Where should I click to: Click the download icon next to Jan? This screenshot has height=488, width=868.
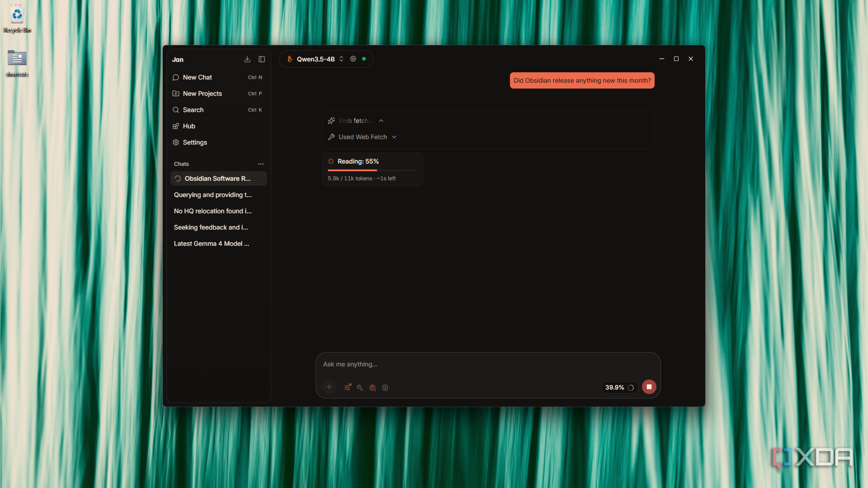pos(247,59)
